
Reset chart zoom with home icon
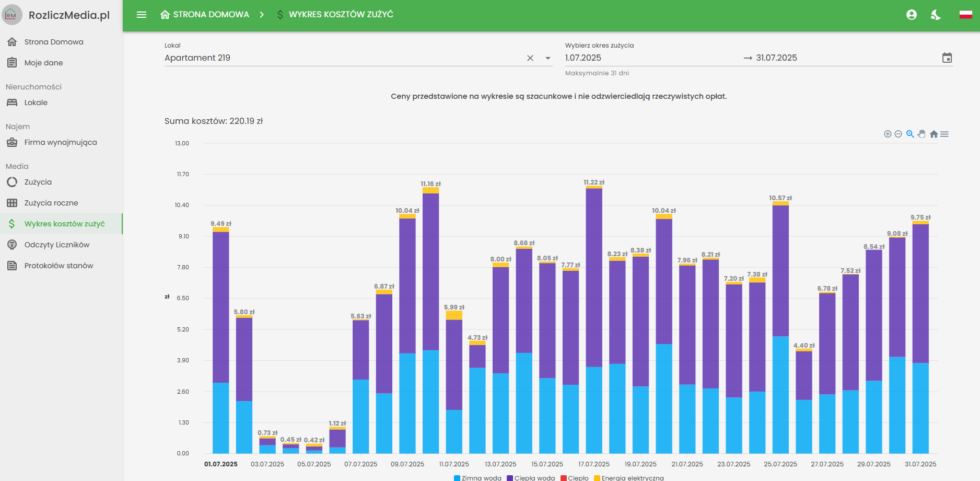pyautogui.click(x=934, y=134)
